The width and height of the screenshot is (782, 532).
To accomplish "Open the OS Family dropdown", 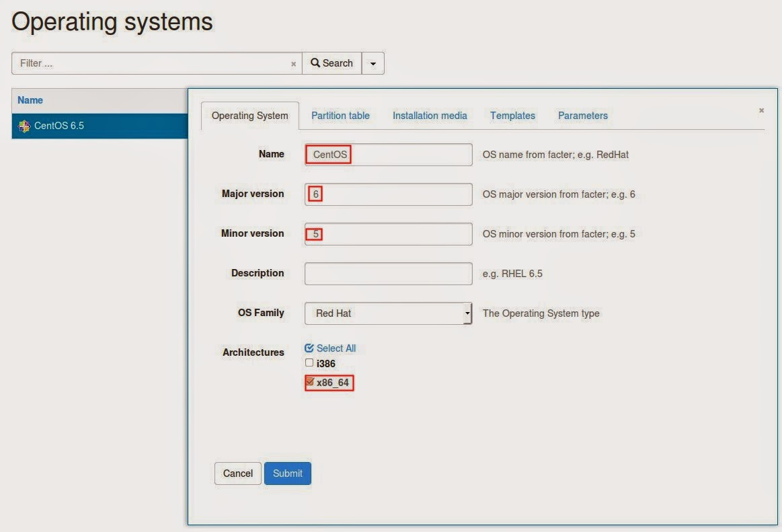I will point(388,313).
